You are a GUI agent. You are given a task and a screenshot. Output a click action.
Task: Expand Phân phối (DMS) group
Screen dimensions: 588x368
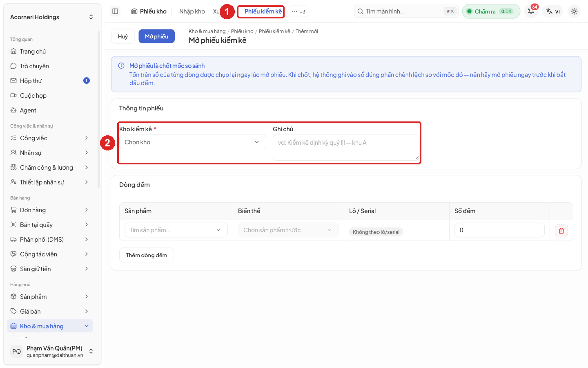50,240
